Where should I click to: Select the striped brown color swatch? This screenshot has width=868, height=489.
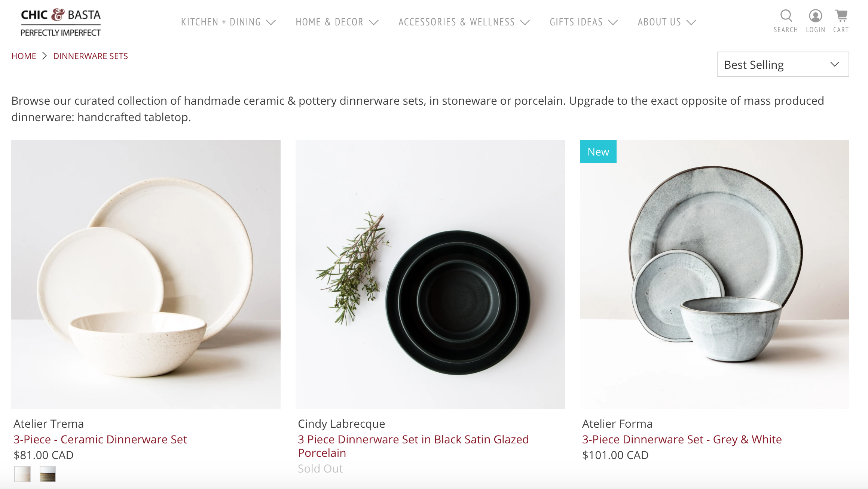[48, 474]
